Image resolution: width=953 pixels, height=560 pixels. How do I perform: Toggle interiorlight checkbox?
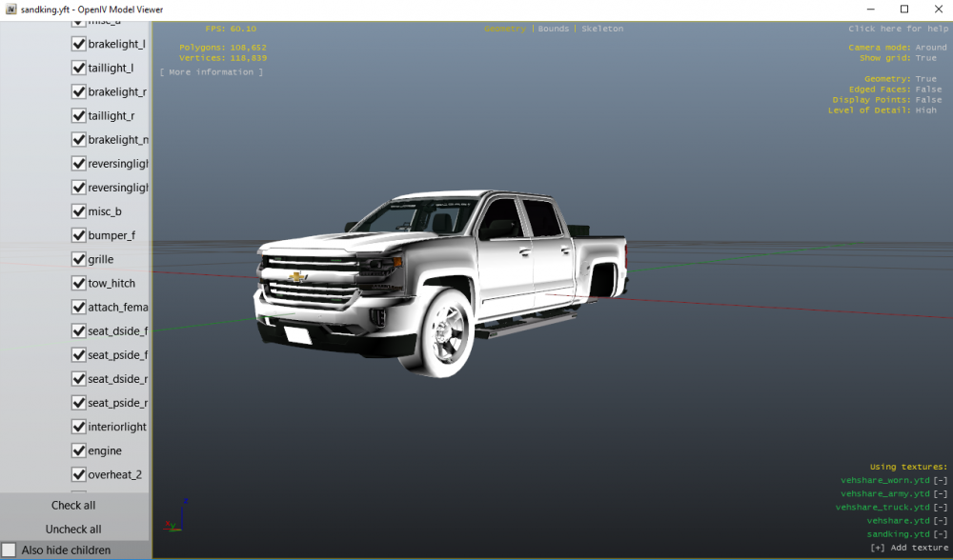click(78, 427)
